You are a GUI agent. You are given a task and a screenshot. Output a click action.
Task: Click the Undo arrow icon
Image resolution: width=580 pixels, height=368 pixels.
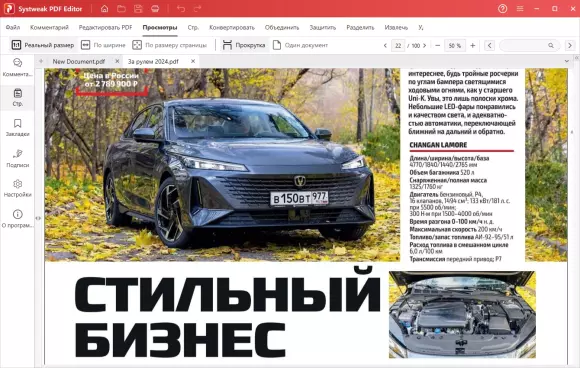pos(181,9)
